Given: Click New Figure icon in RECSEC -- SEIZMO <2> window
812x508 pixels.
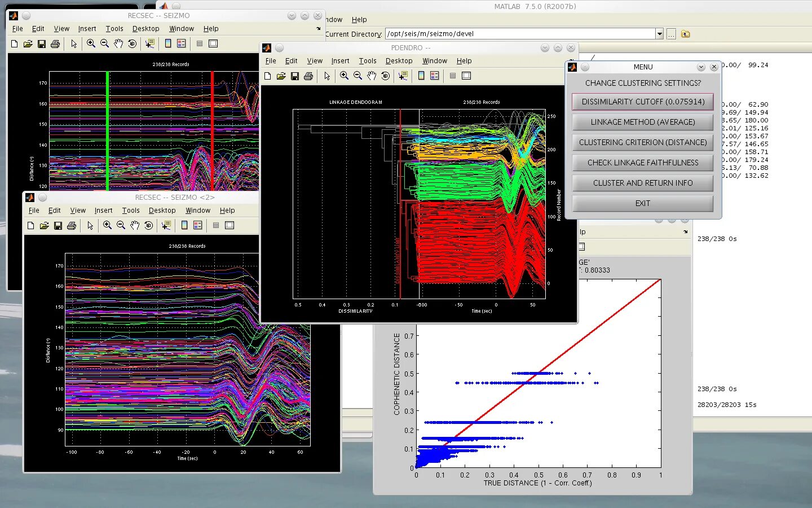Looking at the screenshot, I should tap(31, 225).
